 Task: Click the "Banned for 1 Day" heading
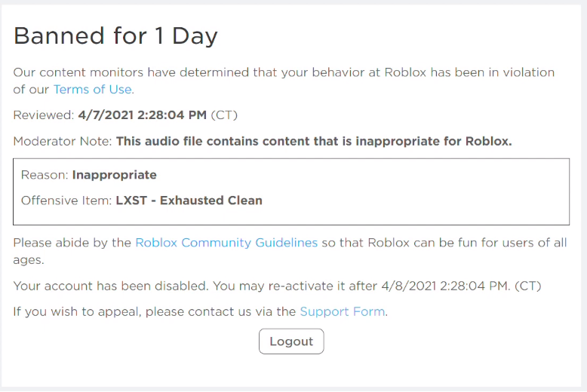click(x=115, y=35)
